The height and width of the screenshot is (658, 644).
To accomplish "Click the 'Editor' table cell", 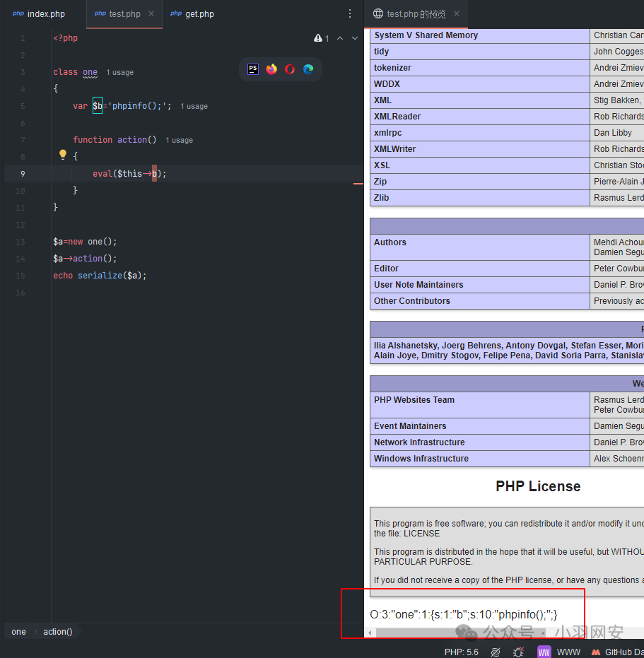I will 480,268.
